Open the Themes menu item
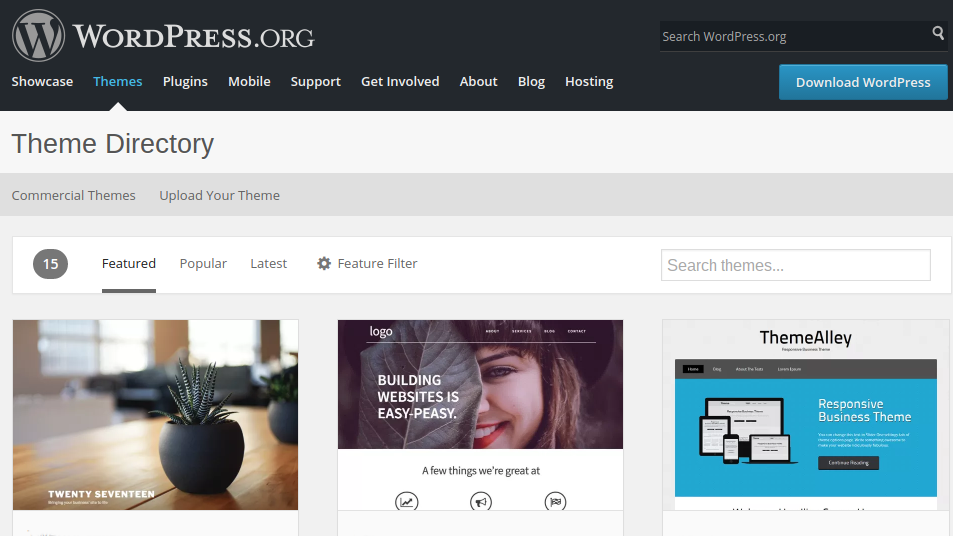Image resolution: width=953 pixels, height=536 pixels. coord(117,81)
